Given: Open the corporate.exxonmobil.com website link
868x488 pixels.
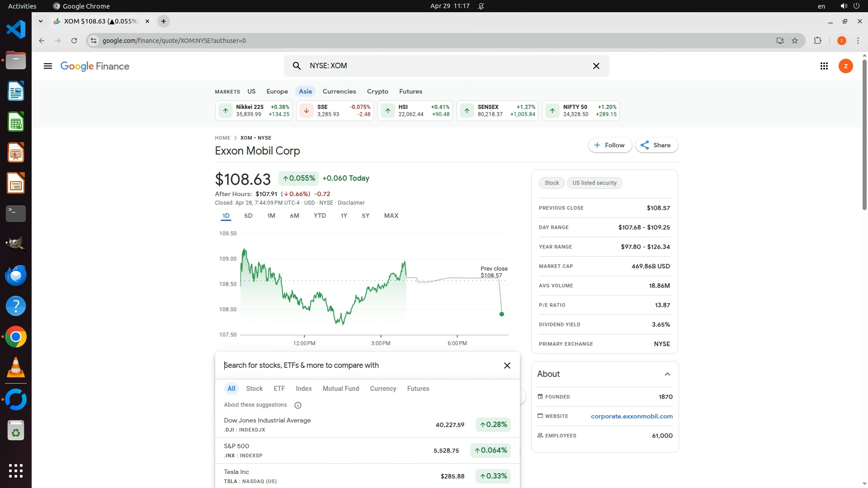Looking at the screenshot, I should [631, 416].
